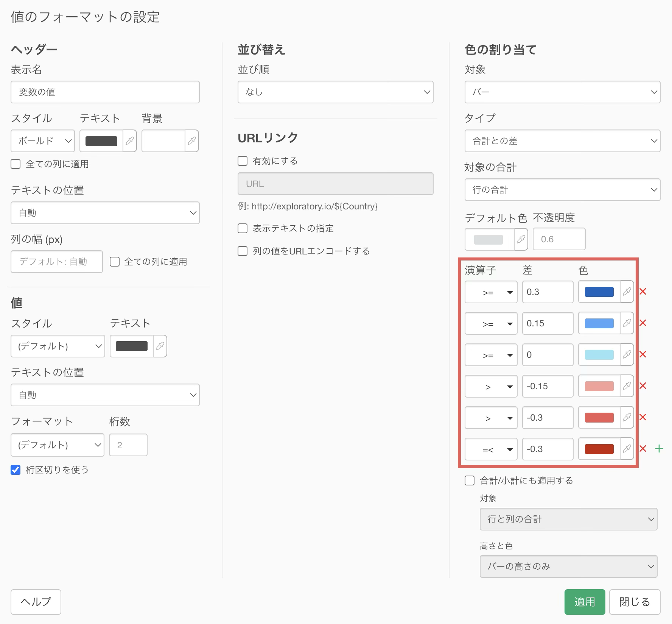Click eyedropper for header background color

point(192,141)
